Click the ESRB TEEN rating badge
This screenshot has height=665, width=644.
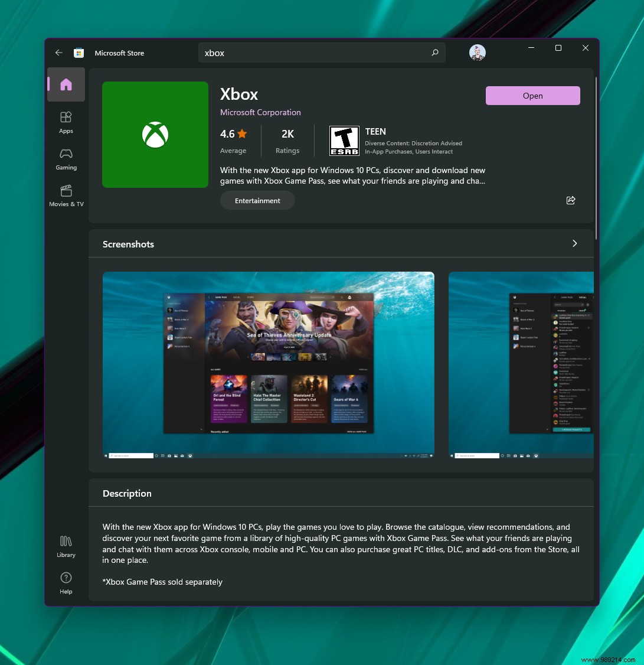click(x=344, y=140)
